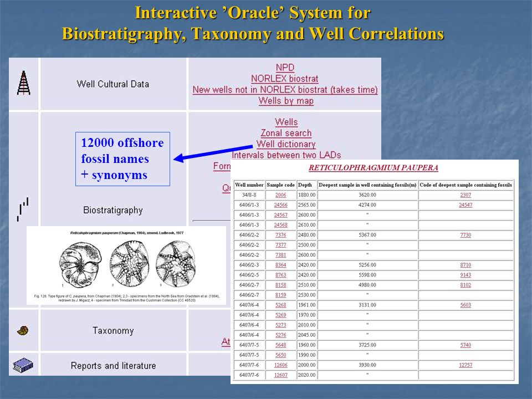Click well number 34/8-8 cell
532x399 pixels.
click(249, 195)
